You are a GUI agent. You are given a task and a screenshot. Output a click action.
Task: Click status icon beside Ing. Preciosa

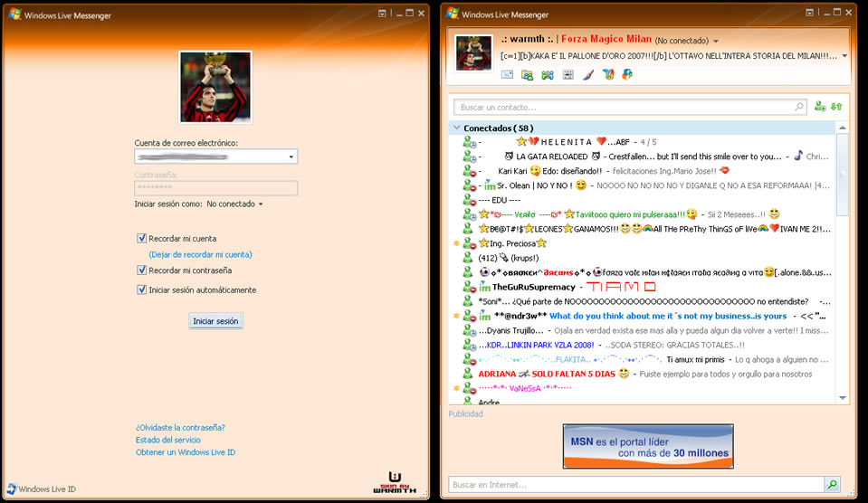(x=470, y=243)
